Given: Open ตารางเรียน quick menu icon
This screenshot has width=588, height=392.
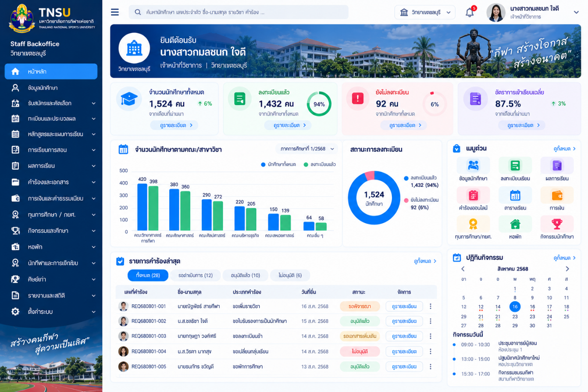Looking at the screenshot, I should [x=515, y=195].
